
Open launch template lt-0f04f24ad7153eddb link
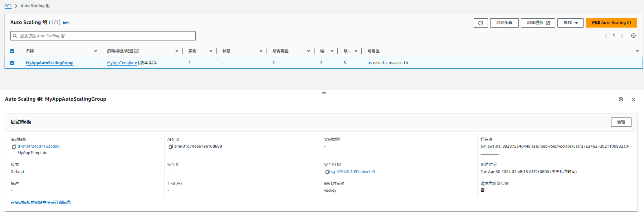(x=39, y=146)
